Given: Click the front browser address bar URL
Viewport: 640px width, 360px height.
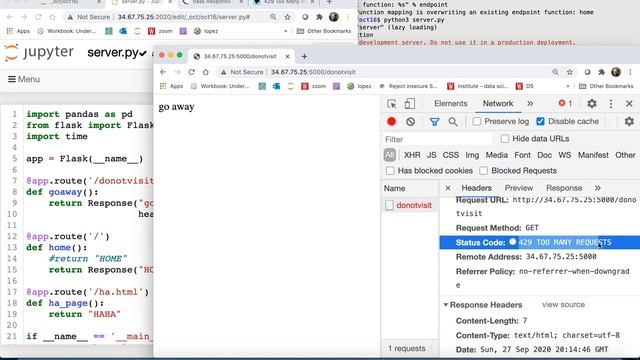Looking at the screenshot, I should tap(313, 72).
